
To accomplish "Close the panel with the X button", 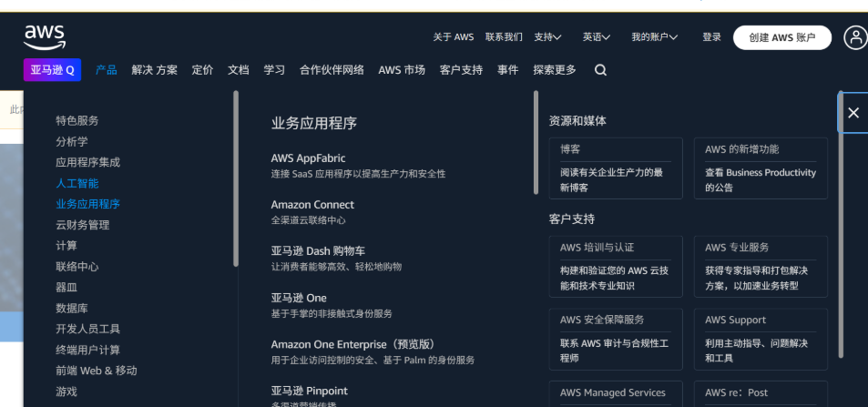I will pyautogui.click(x=853, y=113).
